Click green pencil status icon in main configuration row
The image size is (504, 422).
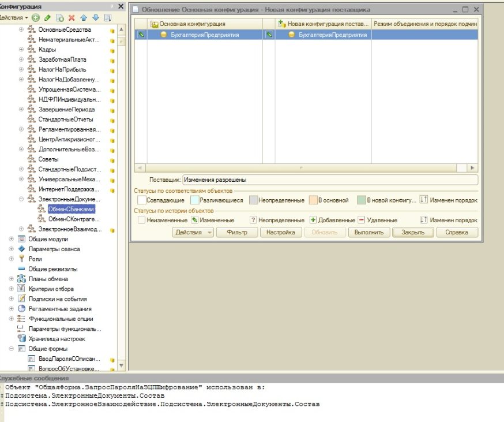coord(141,35)
